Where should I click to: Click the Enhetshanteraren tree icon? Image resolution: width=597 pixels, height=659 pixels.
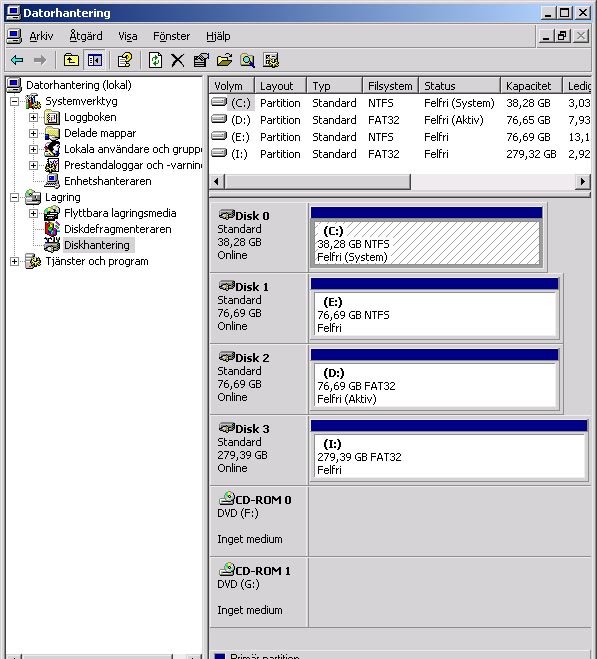[52, 181]
